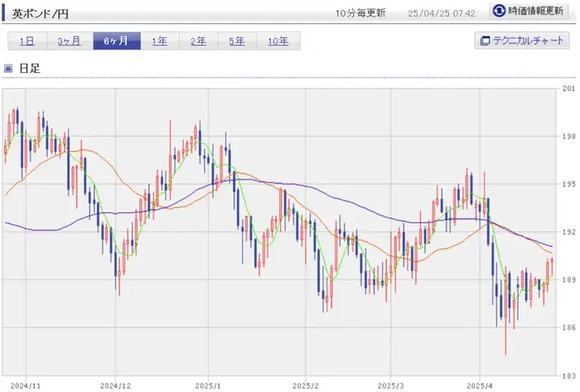Click the 183 price axis label
Screen dimensions: 580x392
point(568,376)
